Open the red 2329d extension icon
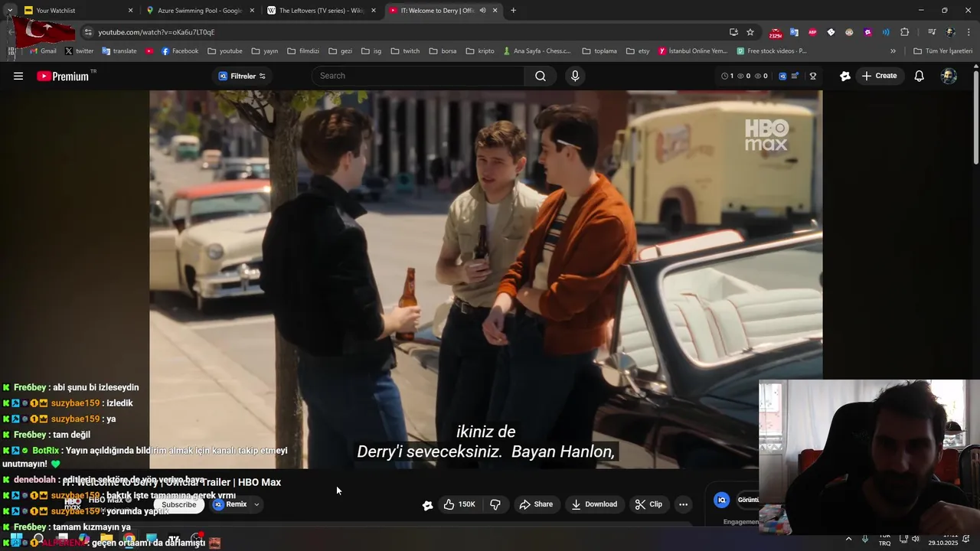This screenshot has height=551, width=980. click(x=776, y=33)
